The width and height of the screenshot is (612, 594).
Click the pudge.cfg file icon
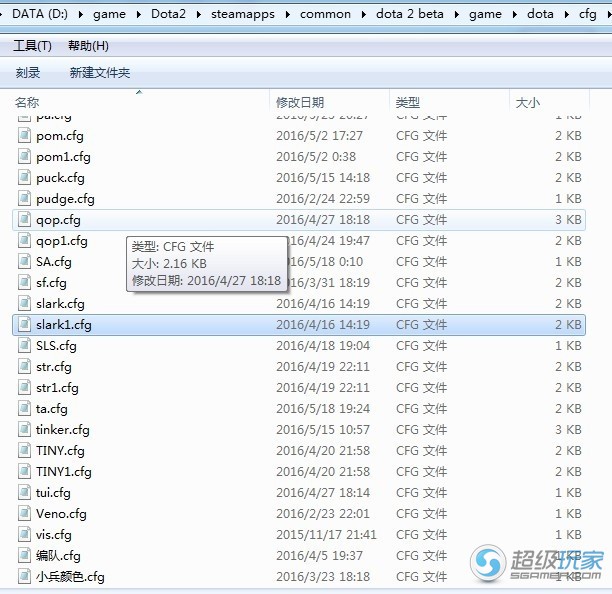pyautogui.click(x=24, y=199)
